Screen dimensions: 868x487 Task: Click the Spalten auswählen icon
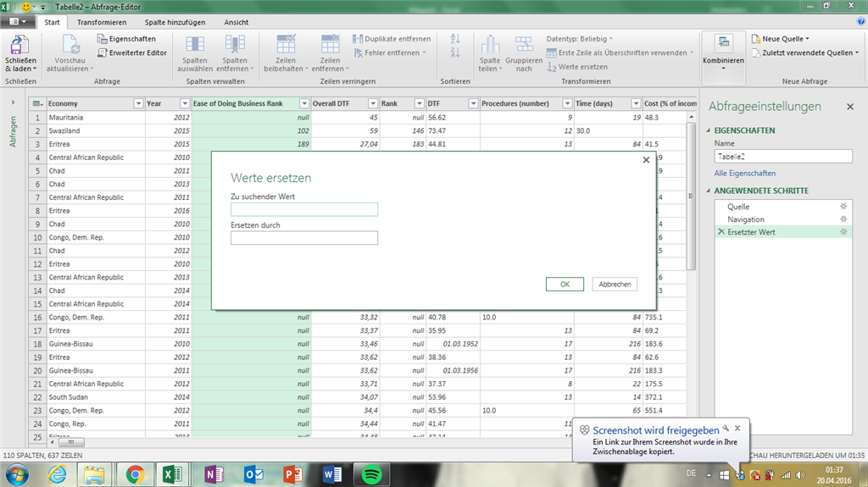pyautogui.click(x=195, y=44)
